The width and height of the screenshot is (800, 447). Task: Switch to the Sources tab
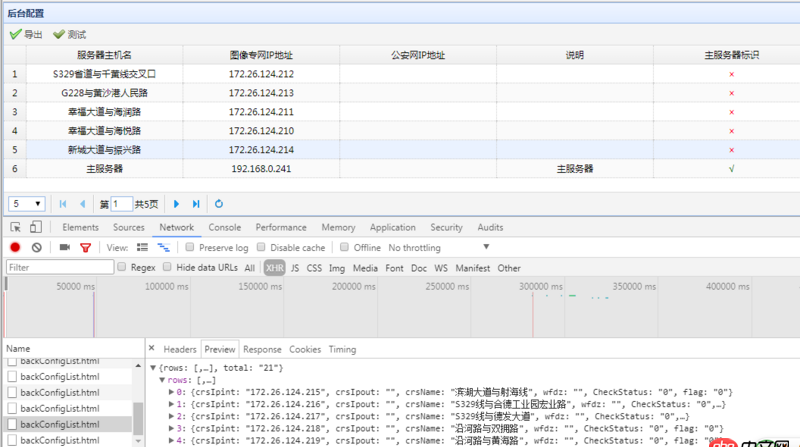point(129,227)
